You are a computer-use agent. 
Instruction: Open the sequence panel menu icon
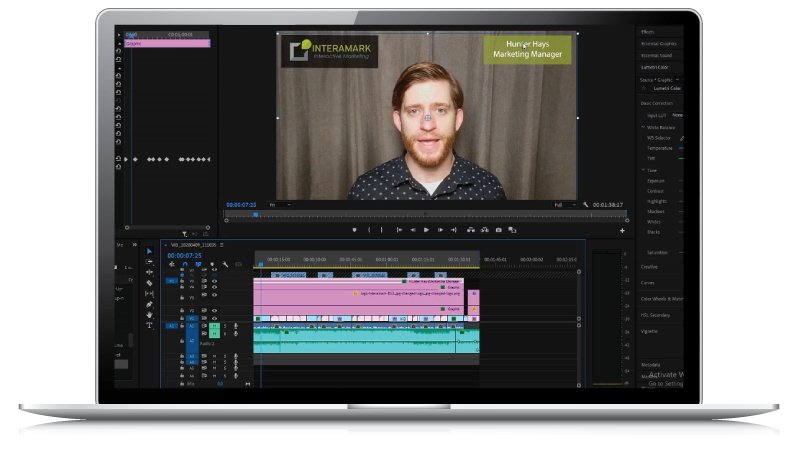[222, 245]
